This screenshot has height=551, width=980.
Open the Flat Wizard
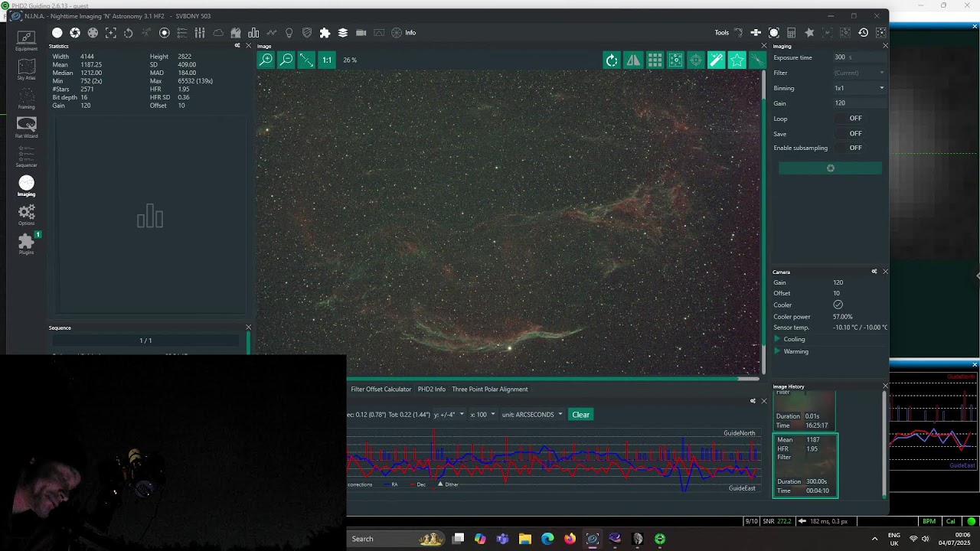point(26,128)
